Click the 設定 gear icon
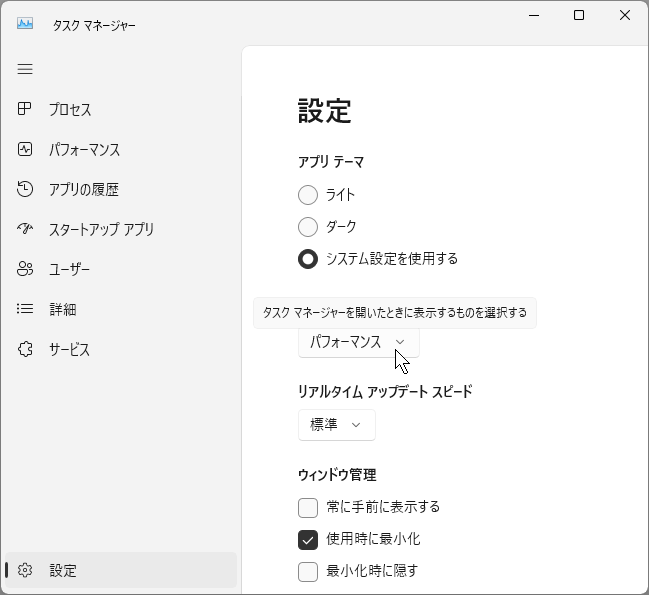The height and width of the screenshot is (595, 649). (x=25, y=570)
